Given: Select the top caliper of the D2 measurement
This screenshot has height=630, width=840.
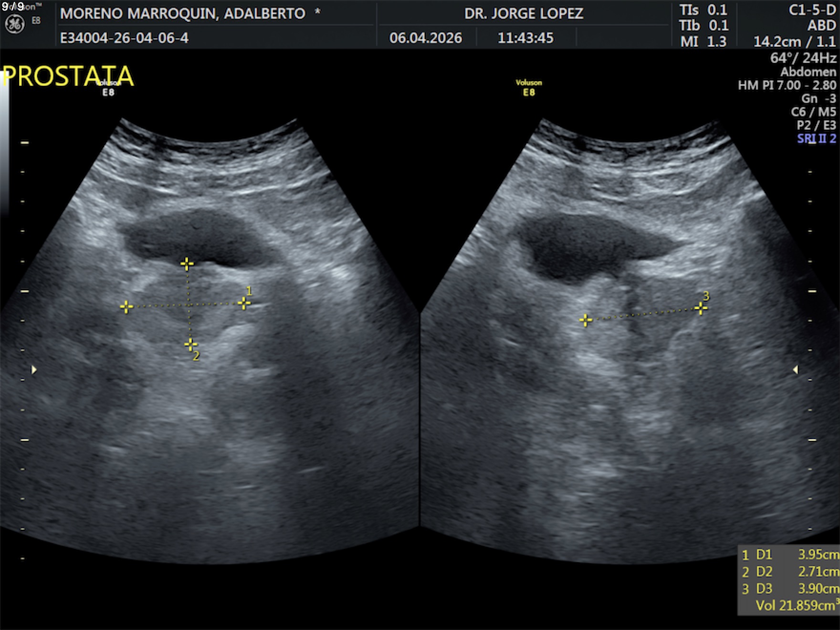Looking at the screenshot, I should tap(187, 263).
